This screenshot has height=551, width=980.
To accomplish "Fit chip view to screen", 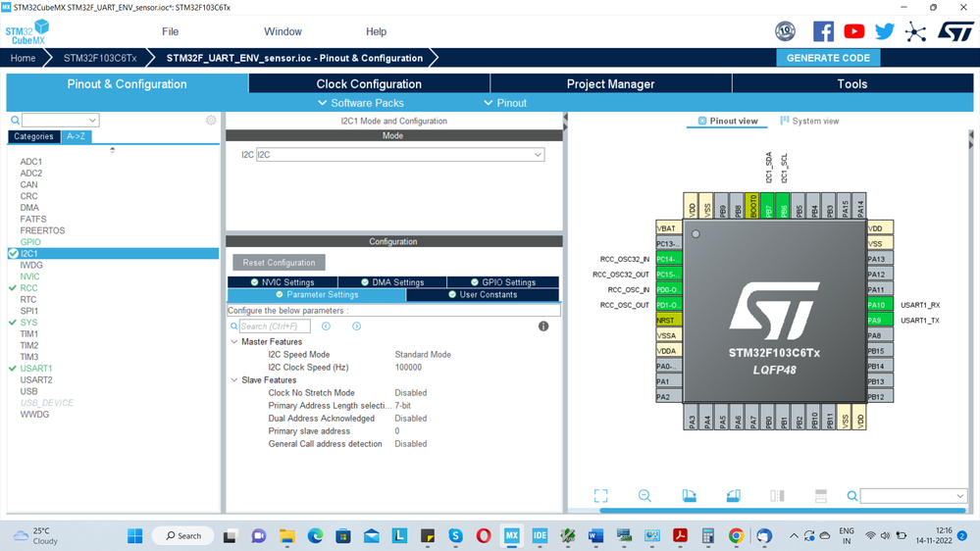I will coord(600,496).
